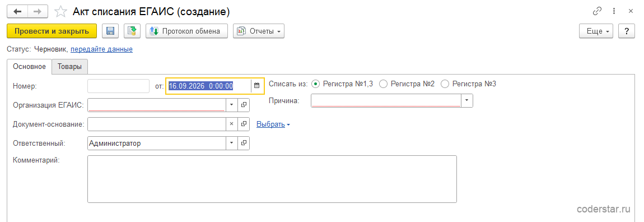Click Ответственный field with Администратор
The height and width of the screenshot is (222, 644).
pyautogui.click(x=157, y=143)
